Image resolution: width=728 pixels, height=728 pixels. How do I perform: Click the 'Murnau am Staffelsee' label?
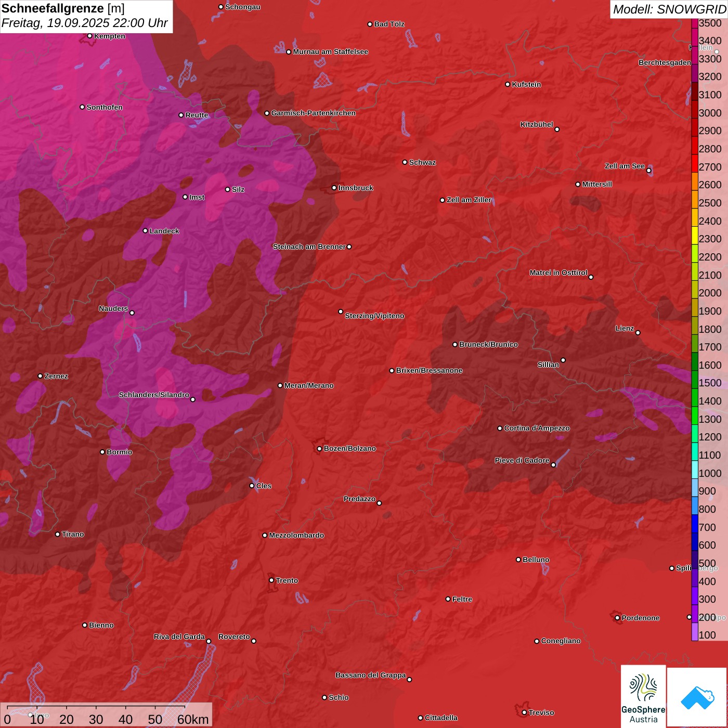tap(331, 51)
